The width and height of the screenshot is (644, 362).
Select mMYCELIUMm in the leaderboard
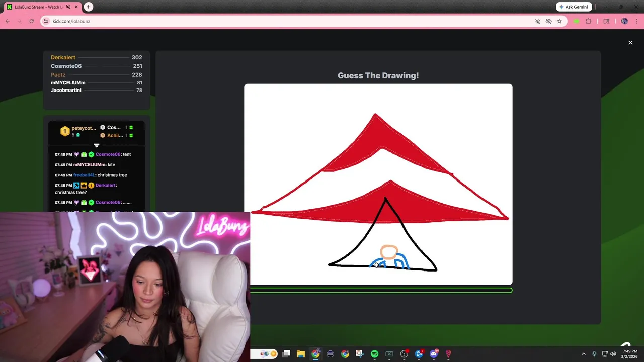point(68,82)
